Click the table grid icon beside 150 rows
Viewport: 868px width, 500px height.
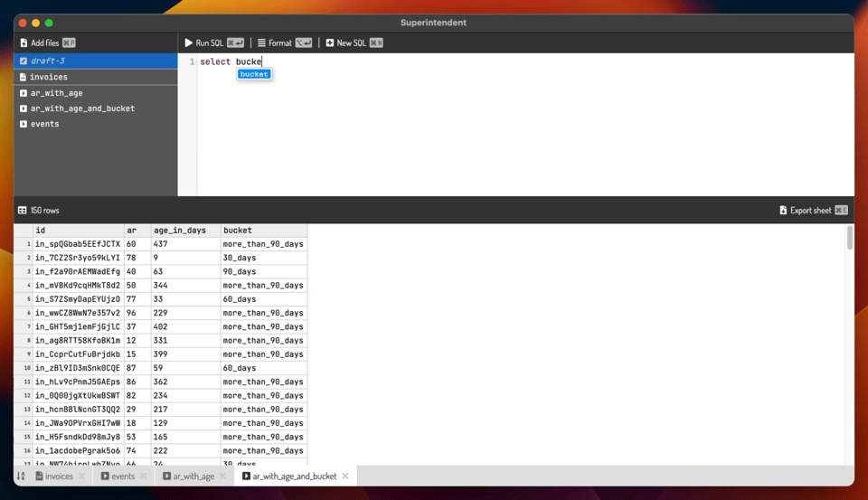click(x=23, y=211)
